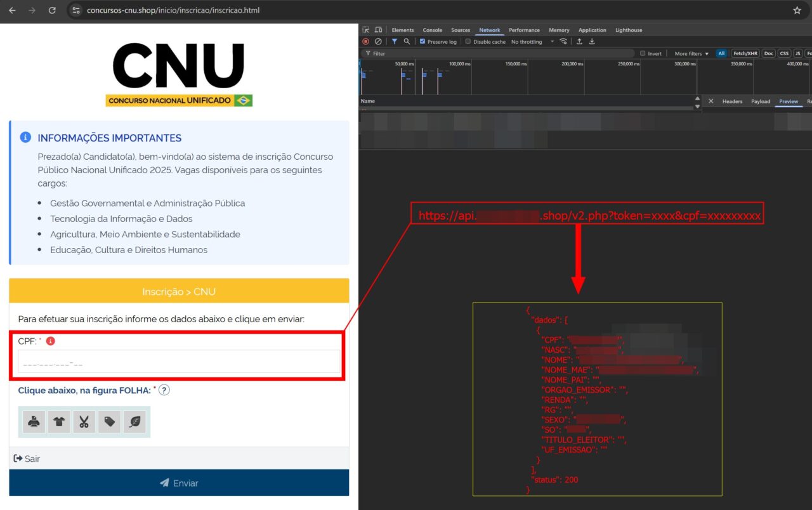Click the export HAR download icon

[592, 41]
